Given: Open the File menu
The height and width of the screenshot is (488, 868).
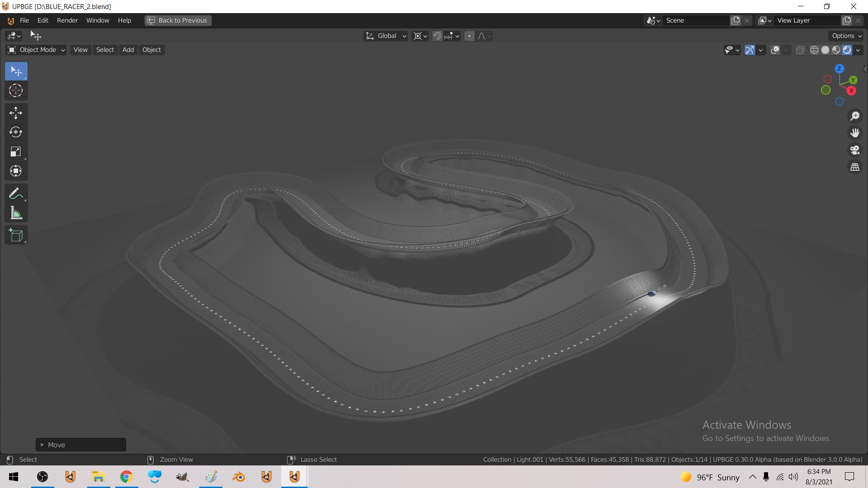Looking at the screenshot, I should click(x=24, y=20).
